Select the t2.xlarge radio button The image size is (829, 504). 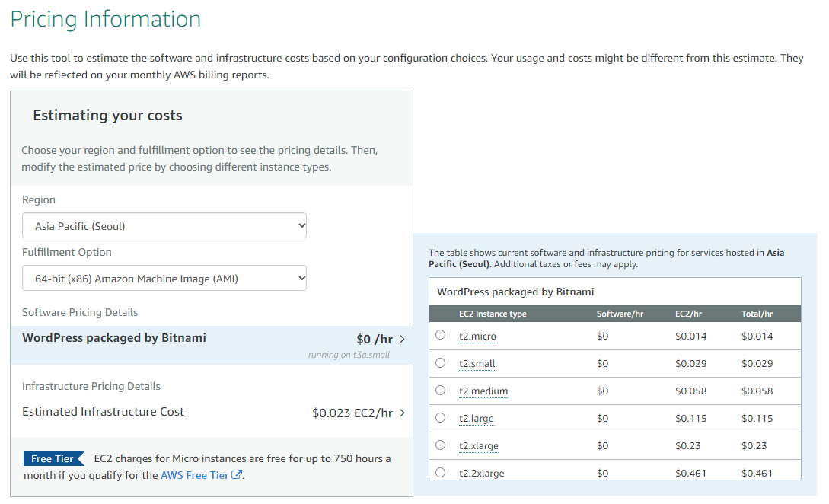[441, 445]
